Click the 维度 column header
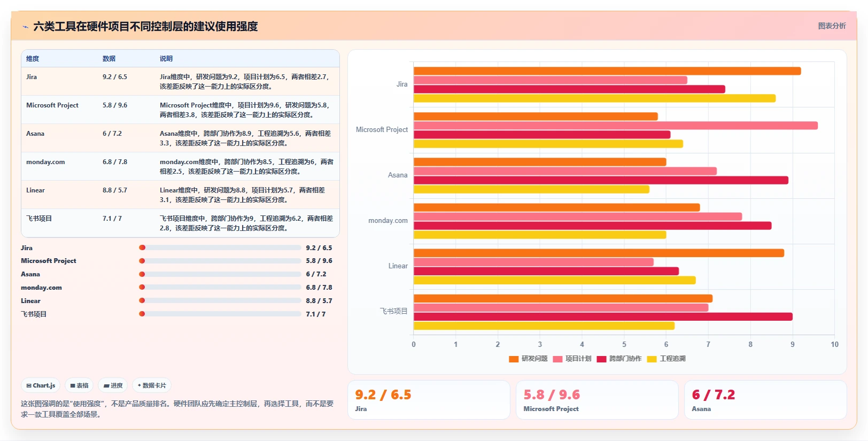Screen dimensions: 868x441 (x=33, y=59)
